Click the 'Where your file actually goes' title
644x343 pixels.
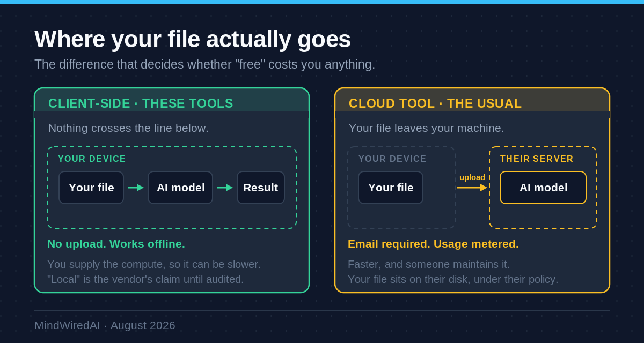pyautogui.click(x=193, y=39)
